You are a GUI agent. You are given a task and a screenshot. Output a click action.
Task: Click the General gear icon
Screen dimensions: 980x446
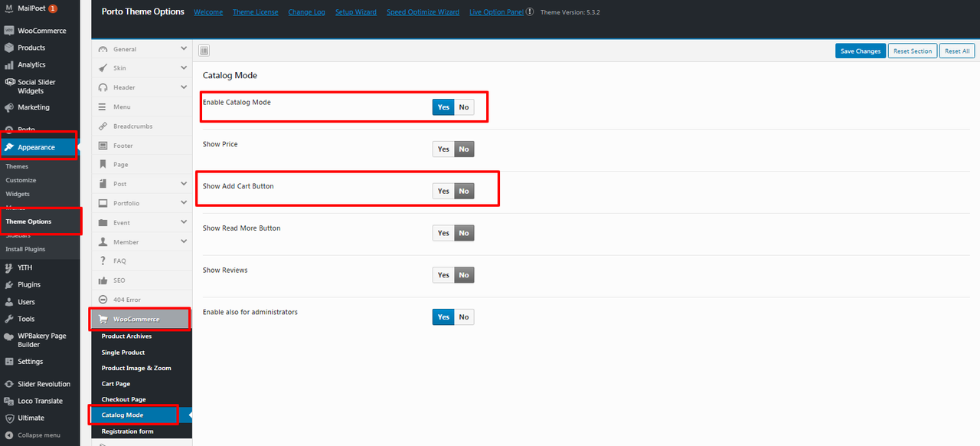[103, 49]
